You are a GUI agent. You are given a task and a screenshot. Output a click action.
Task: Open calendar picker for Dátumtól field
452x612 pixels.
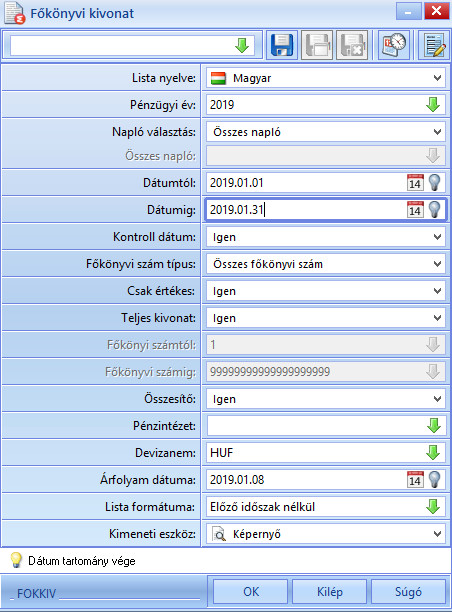tap(415, 182)
